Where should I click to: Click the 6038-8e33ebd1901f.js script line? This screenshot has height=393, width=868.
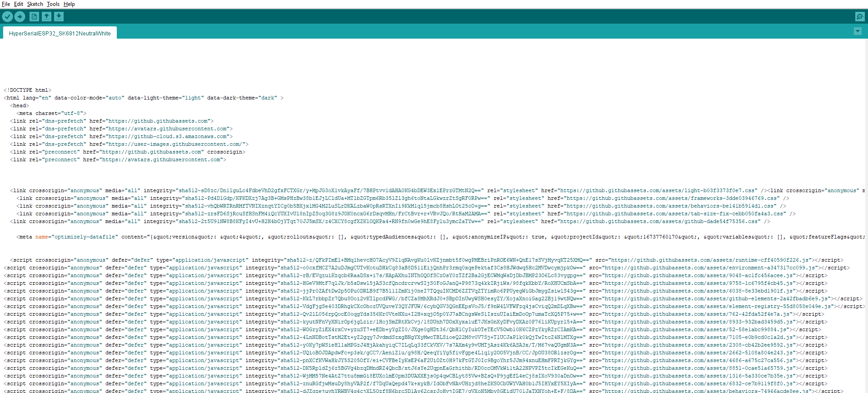[x=415, y=291]
